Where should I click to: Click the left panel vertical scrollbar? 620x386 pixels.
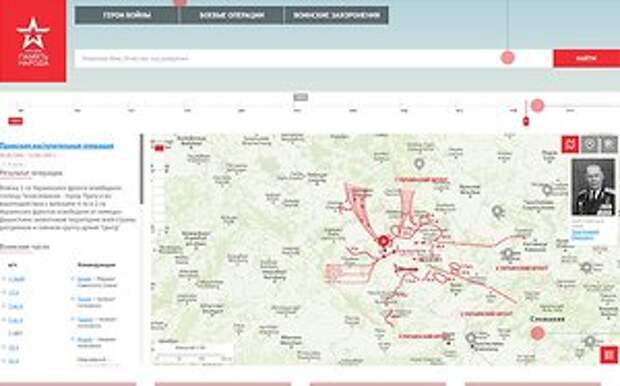pyautogui.click(x=142, y=169)
